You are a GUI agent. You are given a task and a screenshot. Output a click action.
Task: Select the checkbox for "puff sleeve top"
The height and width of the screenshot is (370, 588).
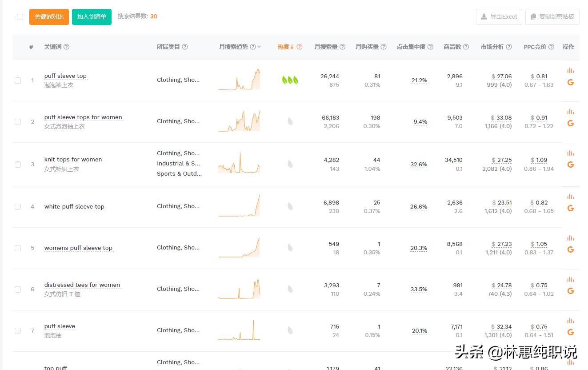pyautogui.click(x=18, y=80)
